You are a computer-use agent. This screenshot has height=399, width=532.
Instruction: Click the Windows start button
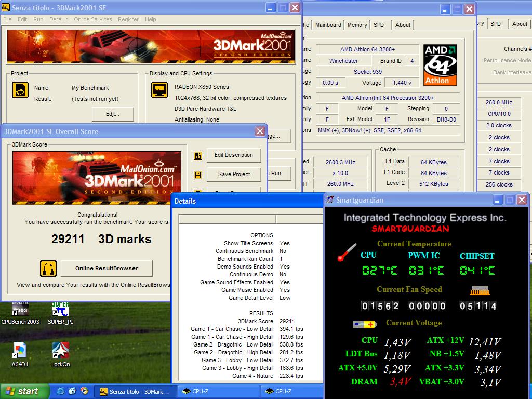tap(24, 391)
